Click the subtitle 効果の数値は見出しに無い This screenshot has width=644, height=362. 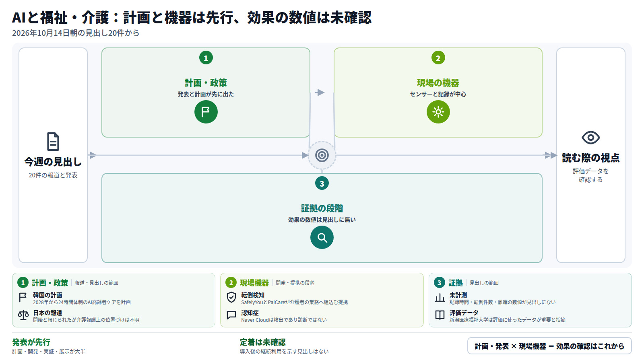322,220
